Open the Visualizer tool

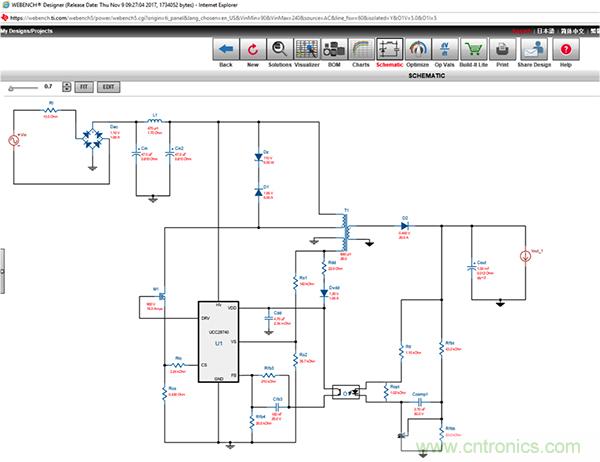(x=308, y=50)
